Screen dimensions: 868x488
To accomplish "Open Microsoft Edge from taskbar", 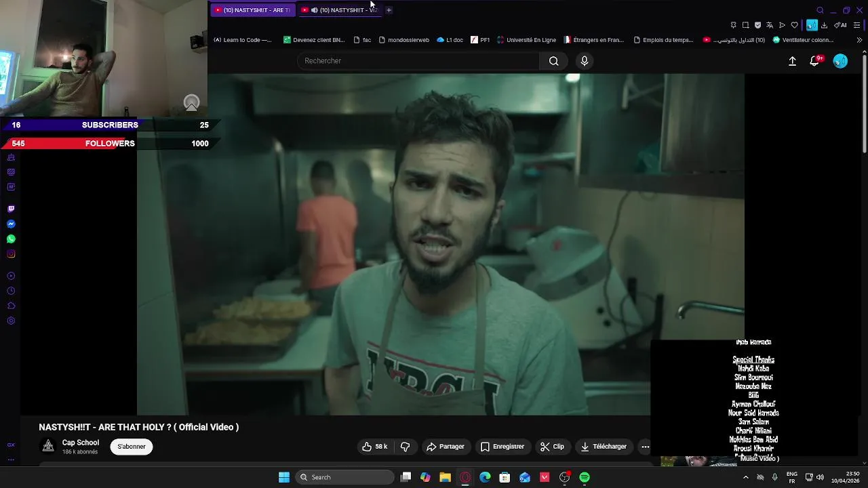I will coord(485,477).
